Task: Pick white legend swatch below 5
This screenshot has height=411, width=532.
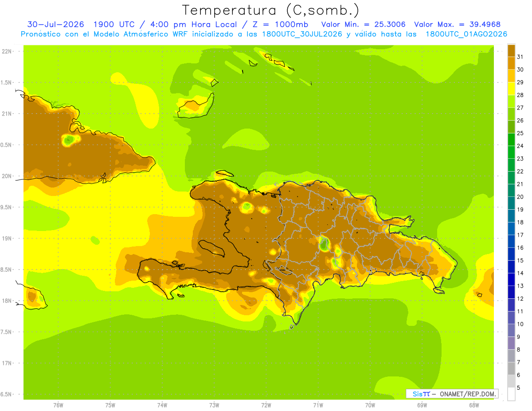Action: tap(511, 394)
